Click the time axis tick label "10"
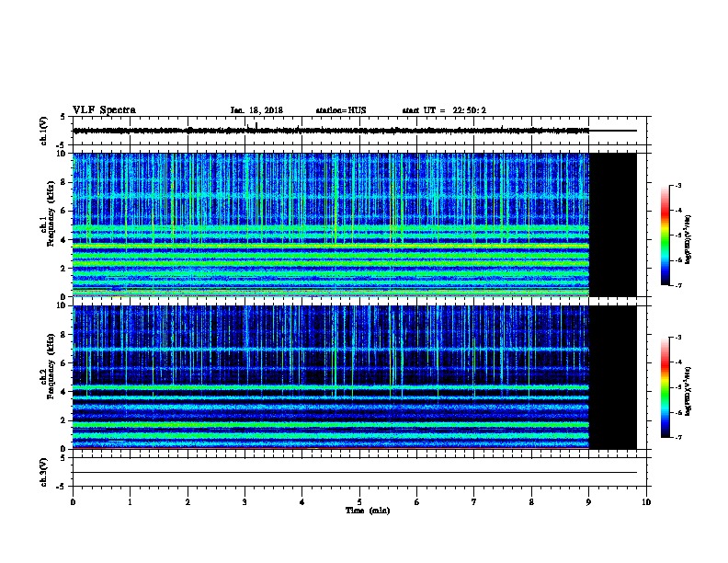Image resolution: width=728 pixels, height=563 pixels. point(646,502)
